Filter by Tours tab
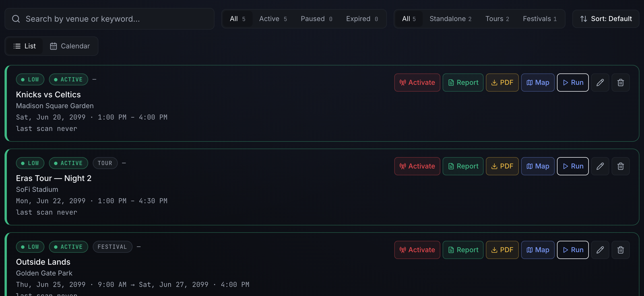644x296 pixels. (x=497, y=19)
